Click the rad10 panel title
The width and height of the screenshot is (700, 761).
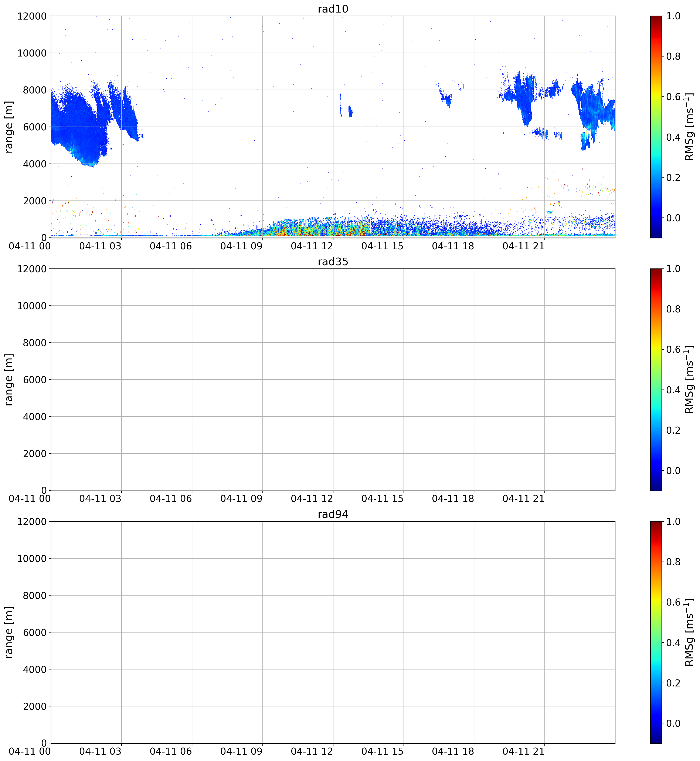click(x=333, y=9)
